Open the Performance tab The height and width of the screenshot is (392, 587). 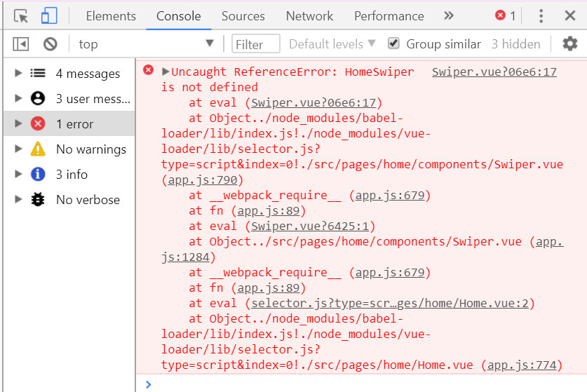389,16
